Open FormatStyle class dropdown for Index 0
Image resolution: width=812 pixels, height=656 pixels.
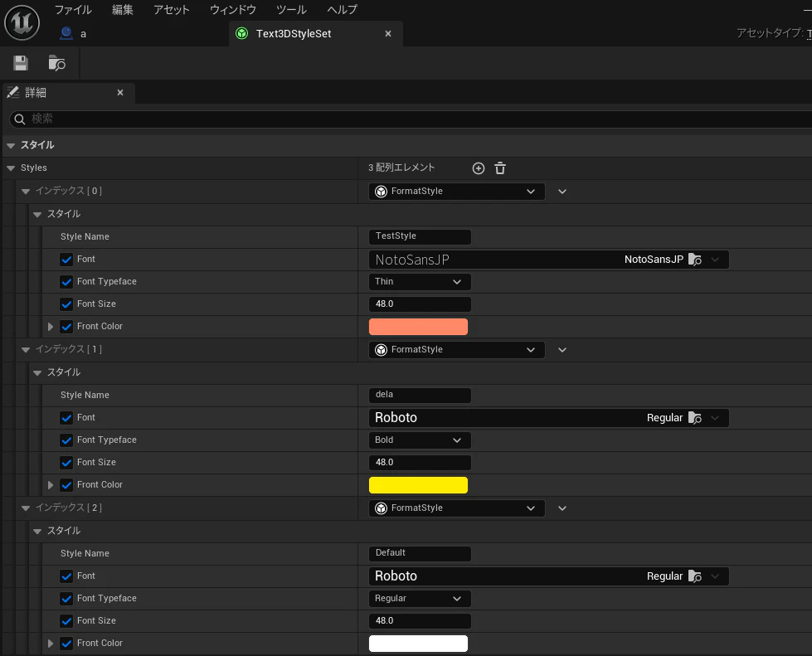pos(457,192)
